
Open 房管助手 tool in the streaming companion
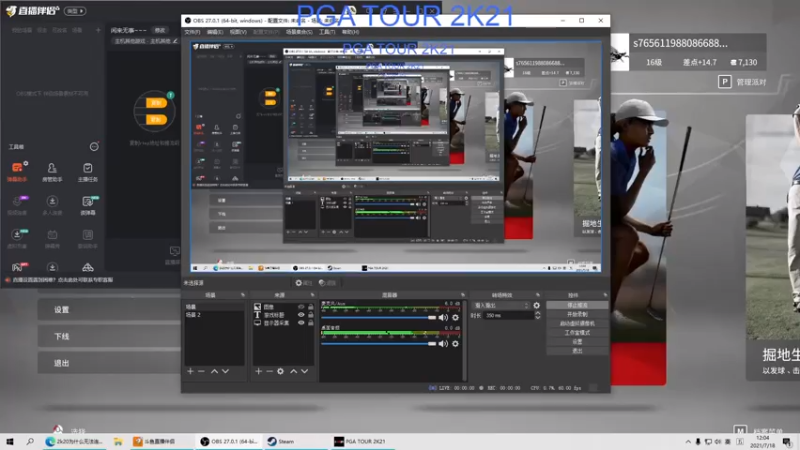click(52, 172)
